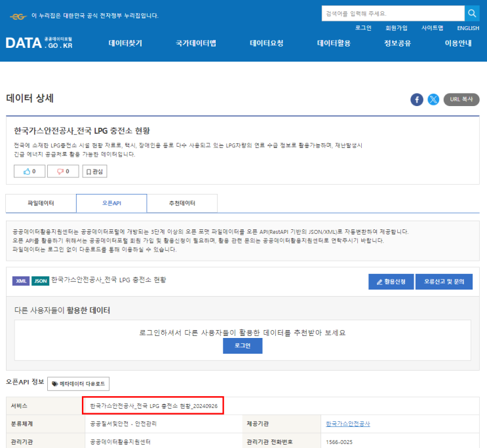Click the JSON format badge
Screen dimensions: 487x448
pyautogui.click(x=41, y=281)
